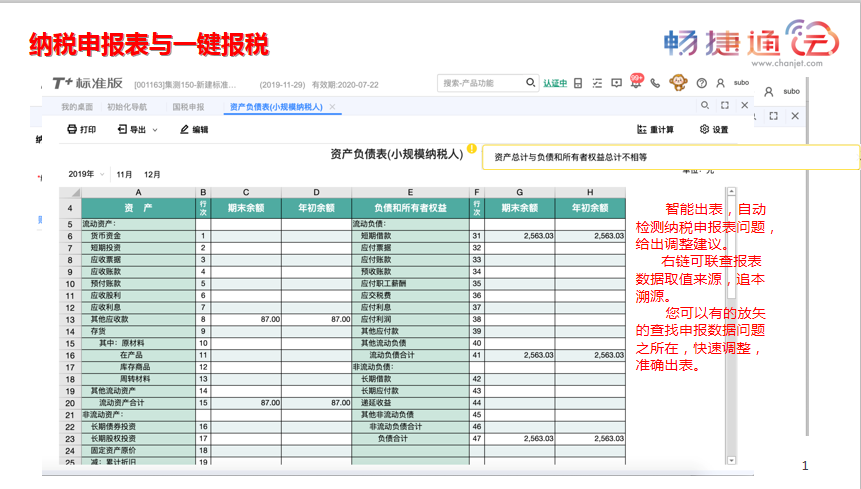Click the 短期借款 cell

410,236
